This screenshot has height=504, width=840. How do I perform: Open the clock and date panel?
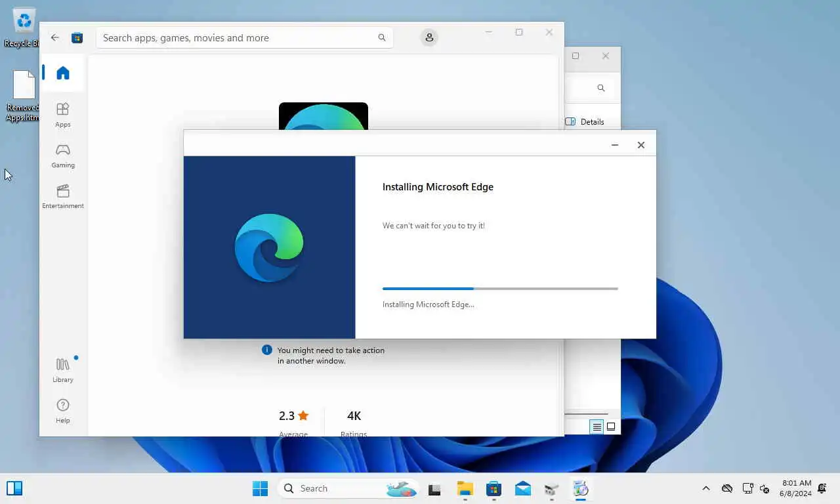(795, 488)
